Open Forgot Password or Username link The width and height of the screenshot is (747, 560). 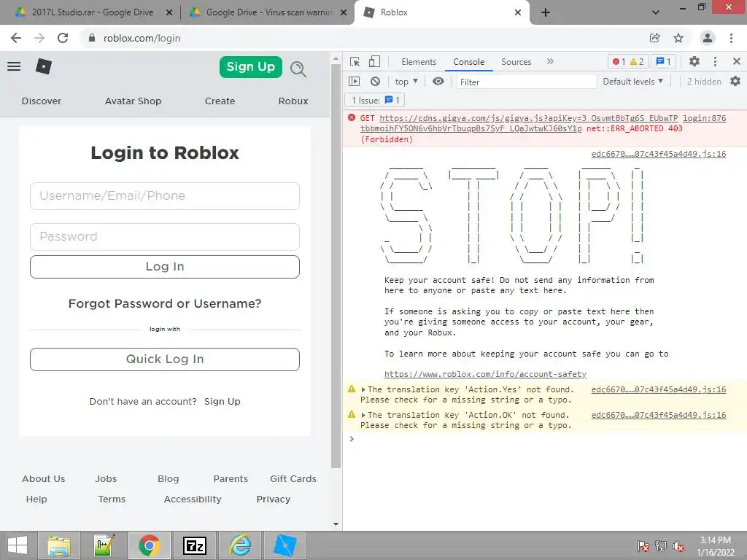(x=165, y=303)
